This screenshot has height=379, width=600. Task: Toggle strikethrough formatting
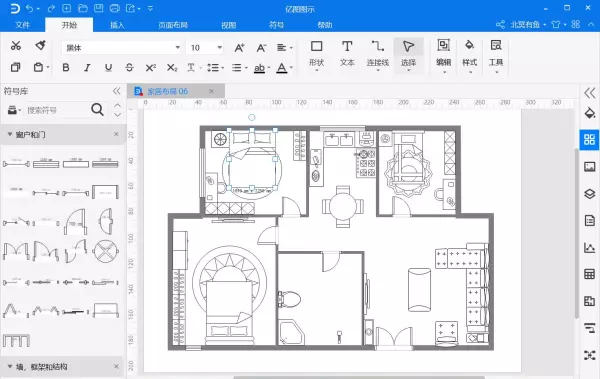coord(129,68)
